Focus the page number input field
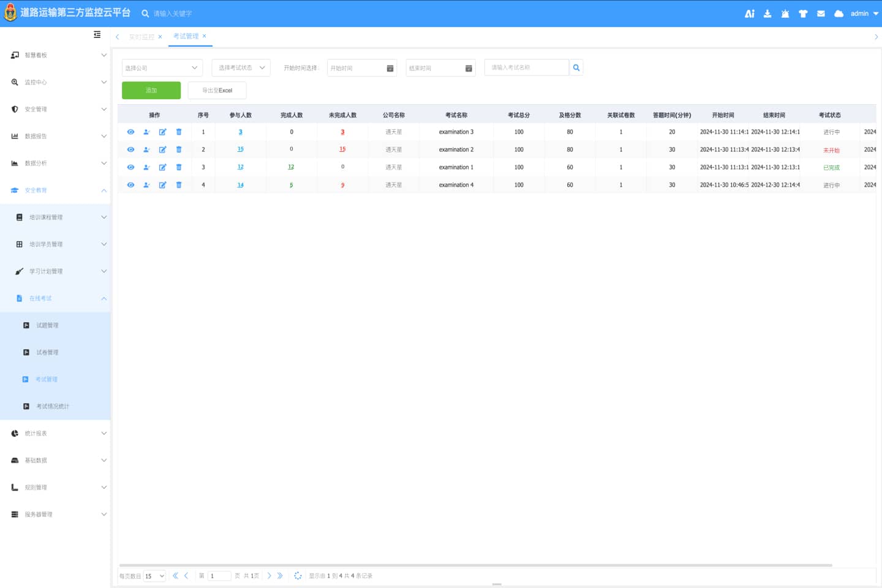This screenshot has height=588, width=882. [x=219, y=576]
